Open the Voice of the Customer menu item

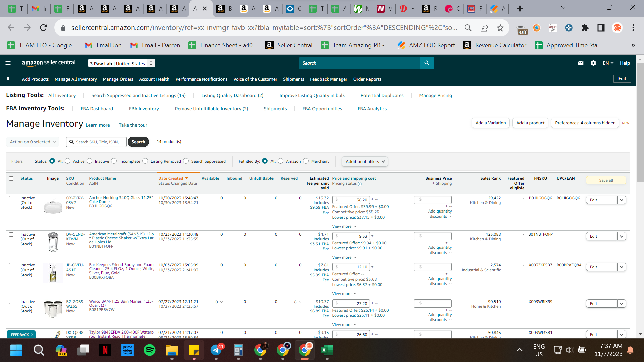(x=255, y=79)
